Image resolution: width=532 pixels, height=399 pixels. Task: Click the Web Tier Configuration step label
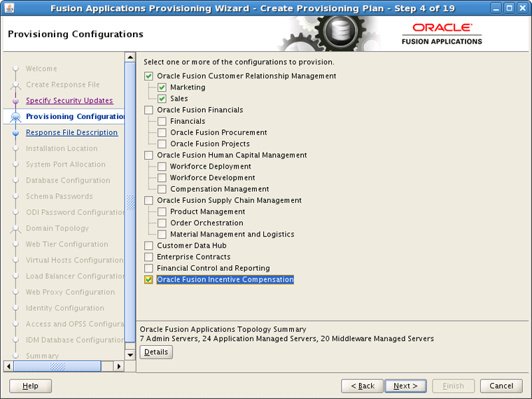point(67,244)
